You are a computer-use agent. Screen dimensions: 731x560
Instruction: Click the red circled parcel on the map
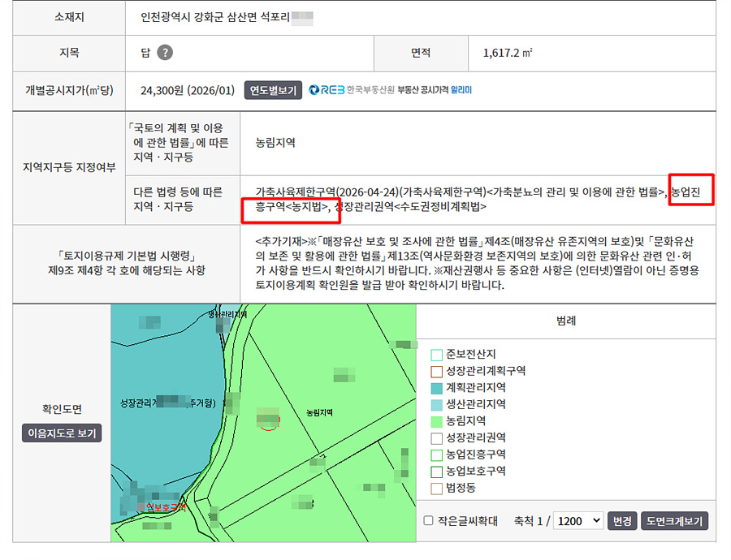point(268,419)
